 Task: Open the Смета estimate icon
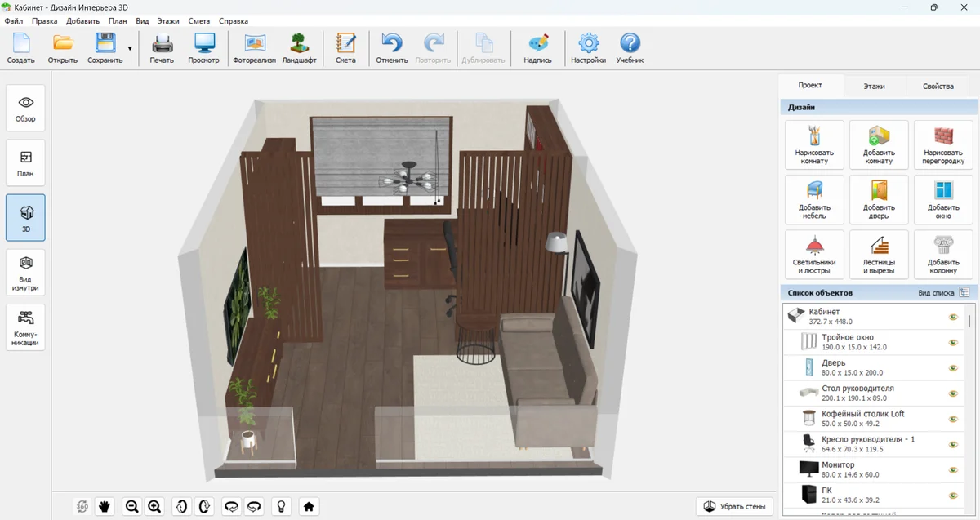[x=345, y=49]
